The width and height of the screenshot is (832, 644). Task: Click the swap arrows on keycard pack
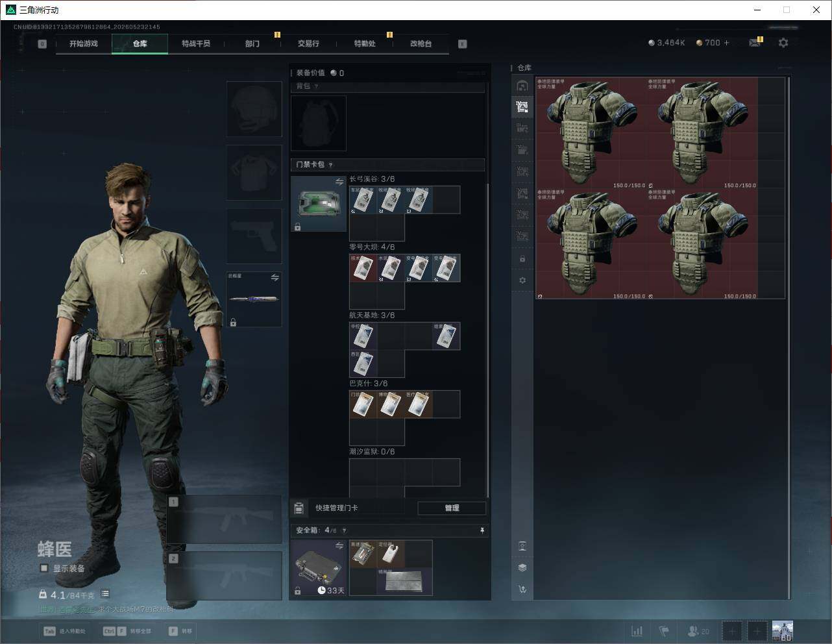tap(339, 182)
